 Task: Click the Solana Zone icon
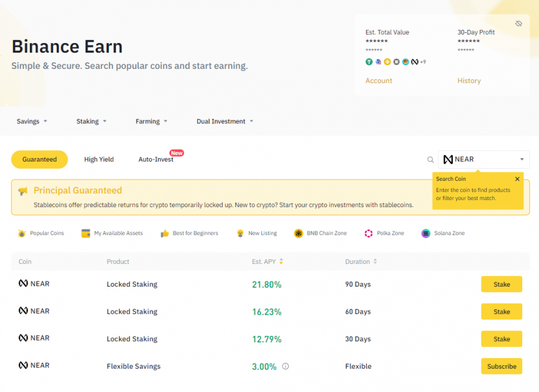(426, 233)
